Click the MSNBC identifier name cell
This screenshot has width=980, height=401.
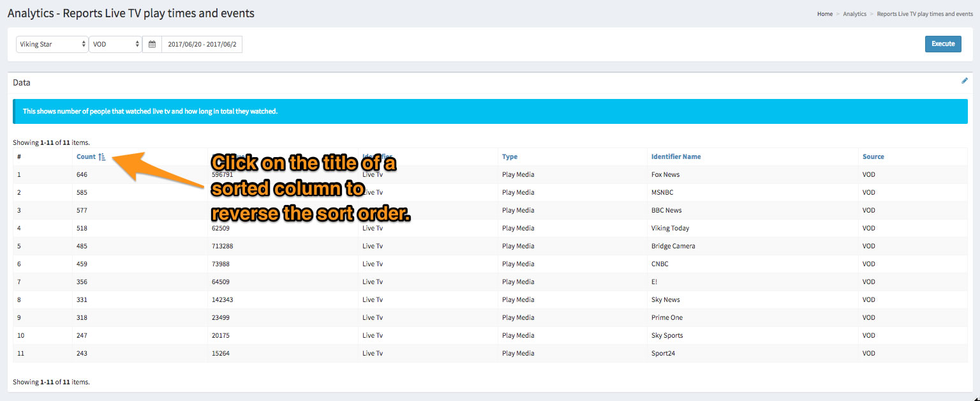[662, 193]
